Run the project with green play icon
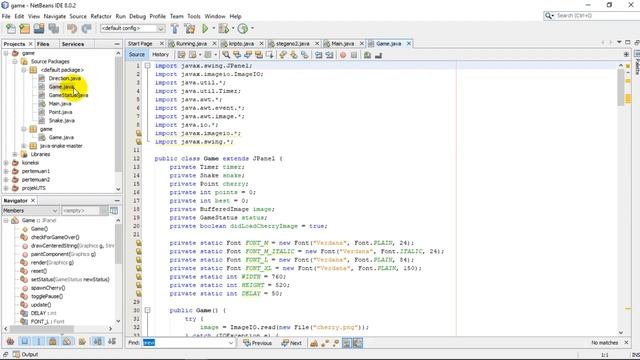This screenshot has height=360, width=640. point(205,29)
